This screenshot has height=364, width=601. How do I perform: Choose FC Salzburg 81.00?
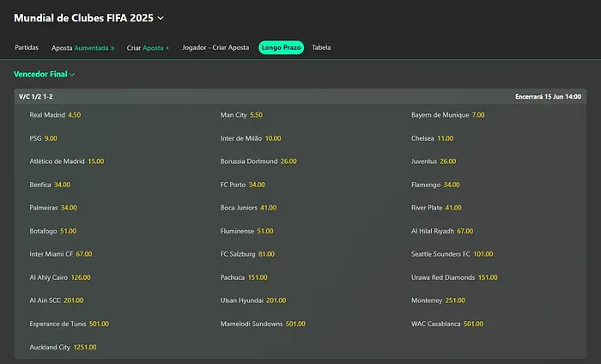(247, 254)
